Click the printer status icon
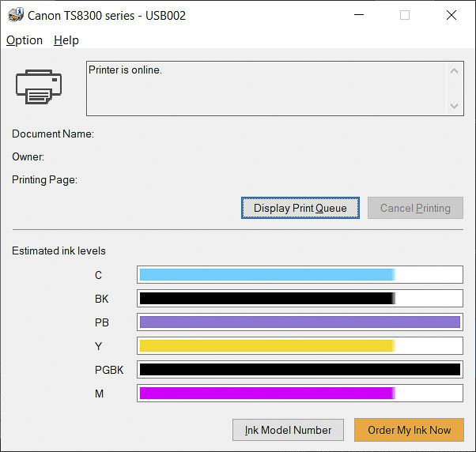Viewport: 476px width, 452px height. click(39, 87)
